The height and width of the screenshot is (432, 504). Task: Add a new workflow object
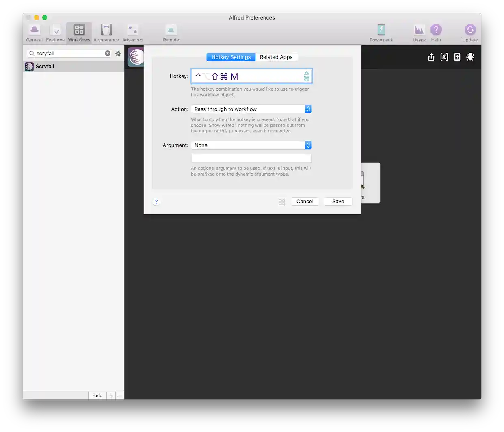point(457,57)
